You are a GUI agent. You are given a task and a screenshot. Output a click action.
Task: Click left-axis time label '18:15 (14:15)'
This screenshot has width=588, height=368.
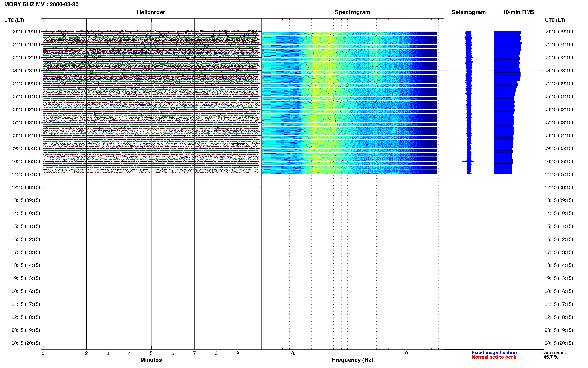pyautogui.click(x=26, y=265)
